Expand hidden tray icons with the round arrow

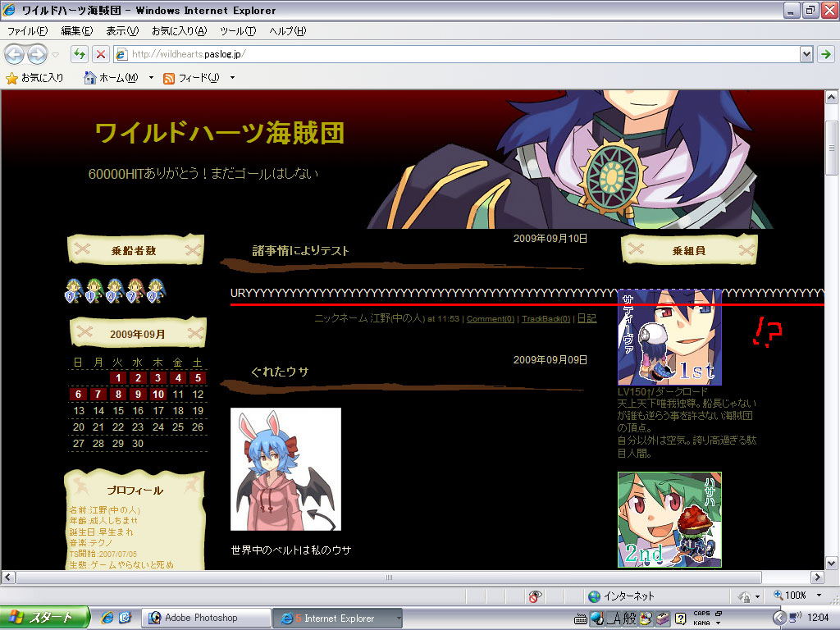pos(779,618)
